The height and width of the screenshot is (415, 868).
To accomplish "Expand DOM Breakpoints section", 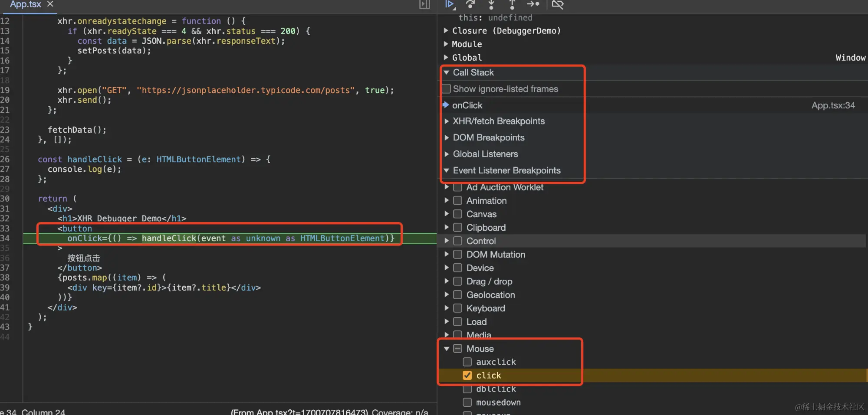I will pos(446,138).
